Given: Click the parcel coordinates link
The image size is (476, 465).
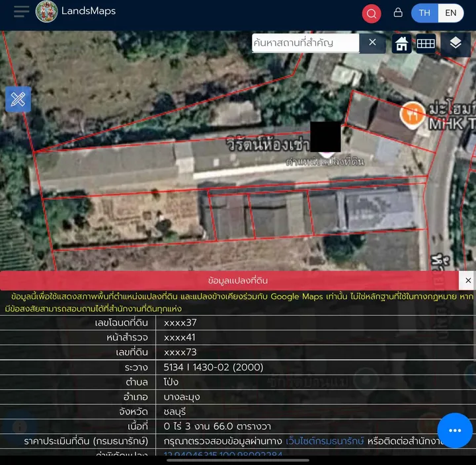Looking at the screenshot, I should [x=223, y=454].
